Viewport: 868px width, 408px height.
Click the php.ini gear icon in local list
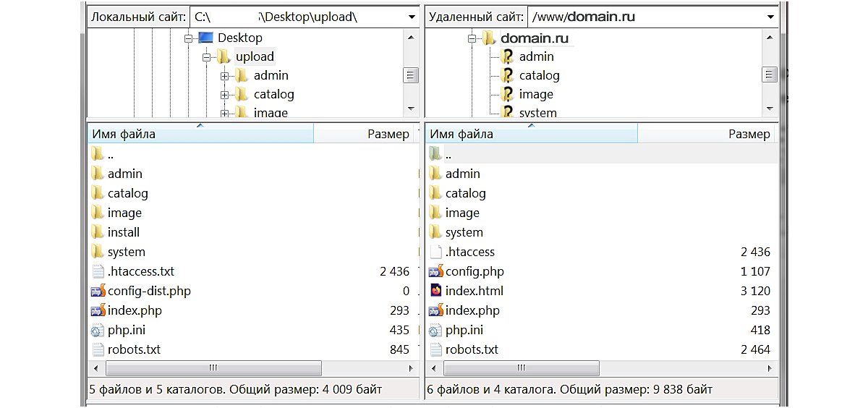[x=98, y=331]
